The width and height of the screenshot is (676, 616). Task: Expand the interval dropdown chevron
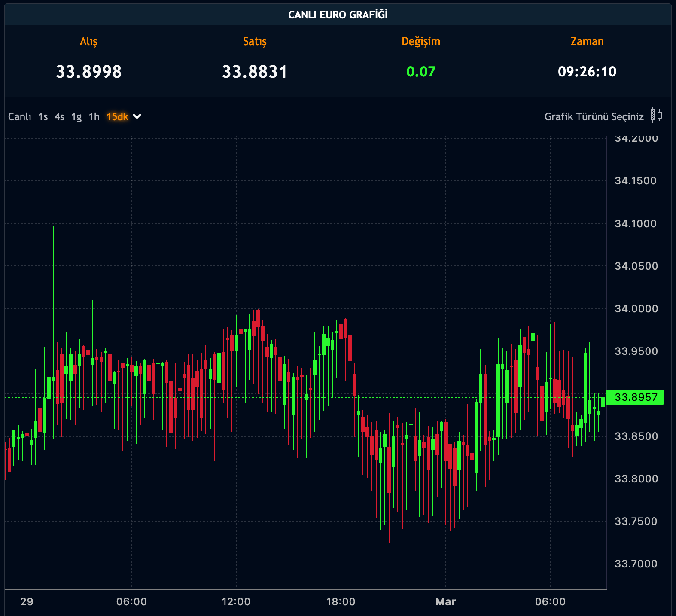pyautogui.click(x=137, y=116)
